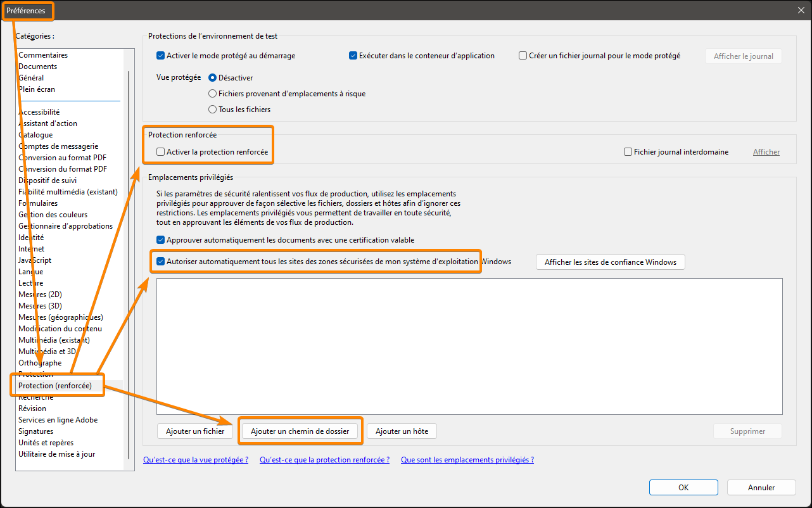Select the "Tous les fichiers" protected view option
812x508 pixels.
click(212, 109)
